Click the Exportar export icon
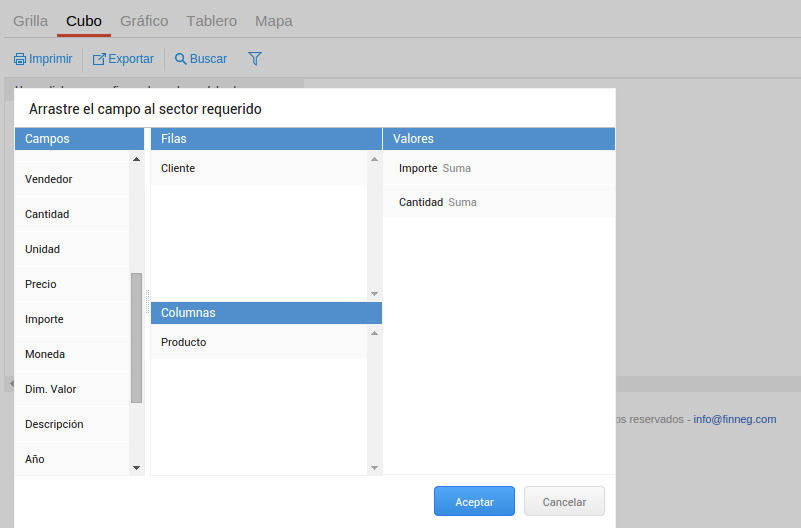 (x=99, y=59)
